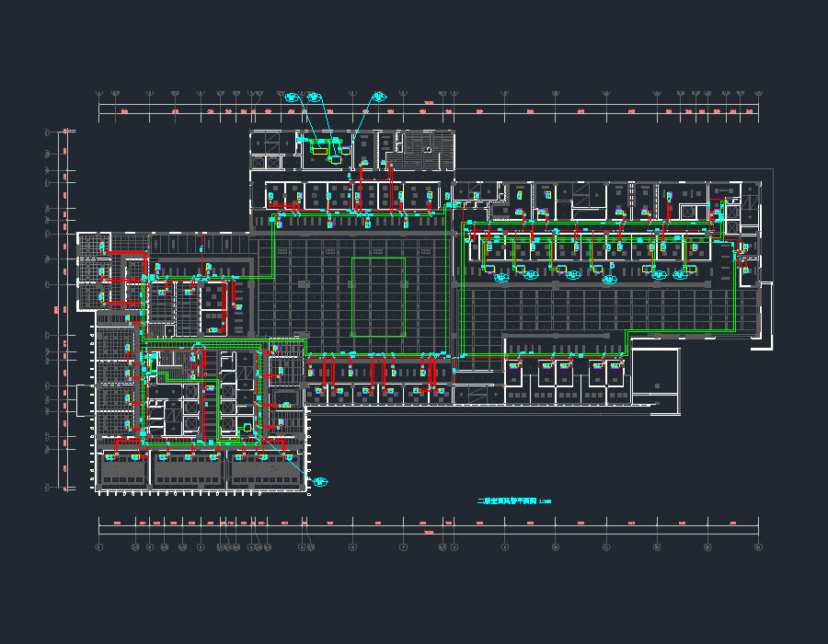Select the overall dimension text on the bottom dimension line
Screen dimensions: 828x644
click(x=428, y=533)
